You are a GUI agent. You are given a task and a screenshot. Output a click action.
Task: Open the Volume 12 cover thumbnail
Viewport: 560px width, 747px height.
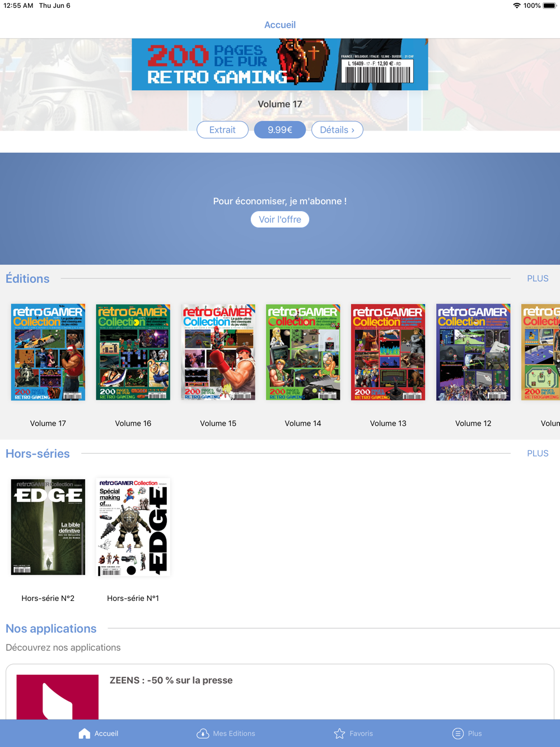pyautogui.click(x=473, y=352)
